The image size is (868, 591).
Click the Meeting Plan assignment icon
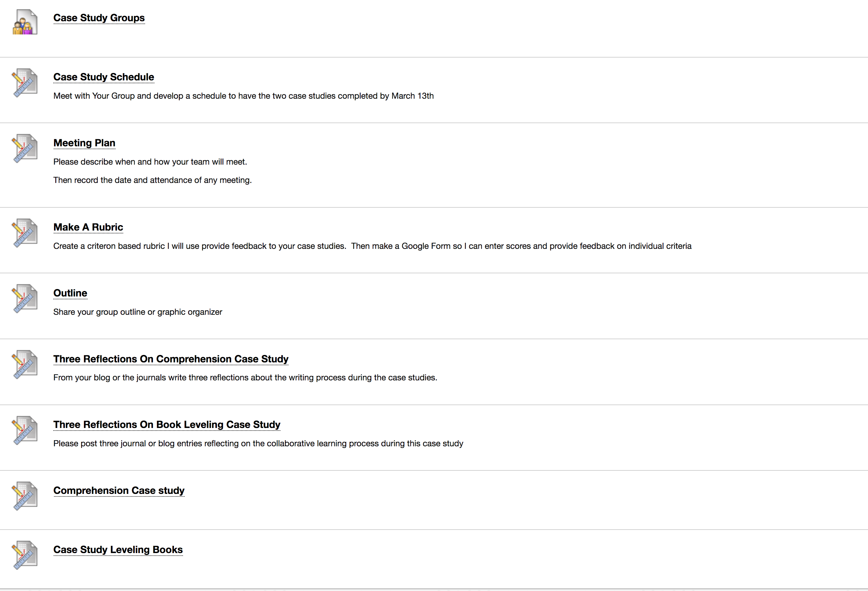click(25, 148)
